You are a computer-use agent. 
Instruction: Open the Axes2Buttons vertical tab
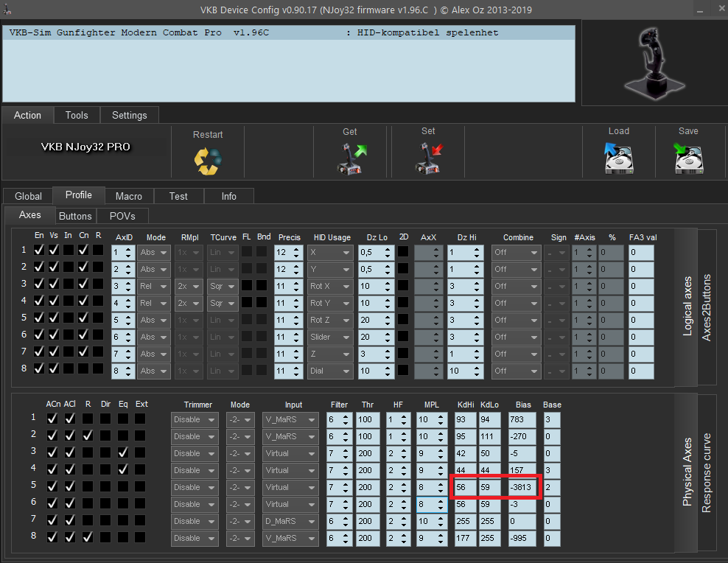(707, 307)
